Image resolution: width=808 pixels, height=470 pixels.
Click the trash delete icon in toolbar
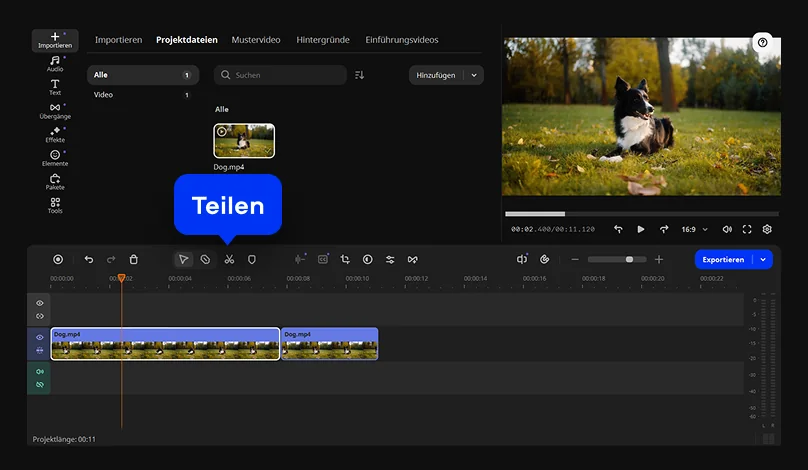pos(134,259)
